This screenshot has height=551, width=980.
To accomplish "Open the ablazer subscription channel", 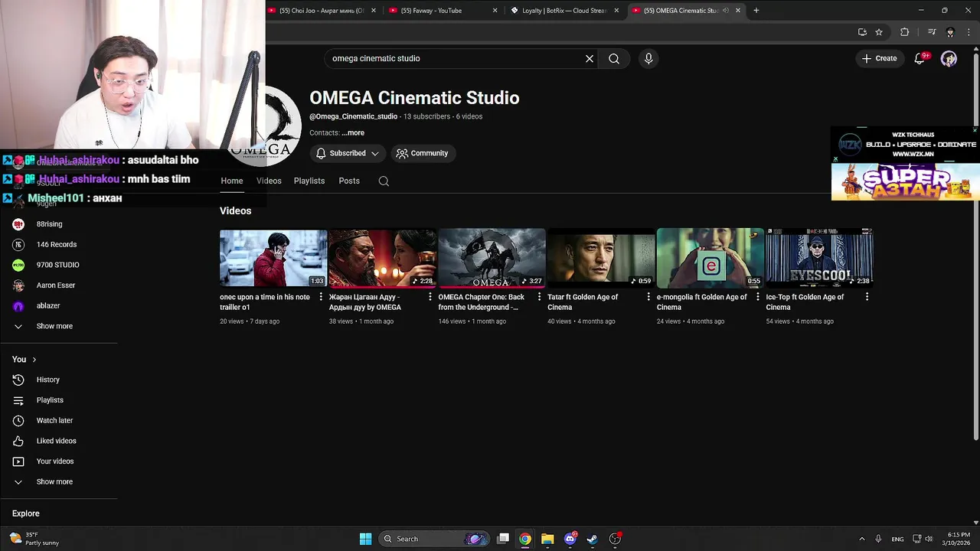I will coord(47,306).
